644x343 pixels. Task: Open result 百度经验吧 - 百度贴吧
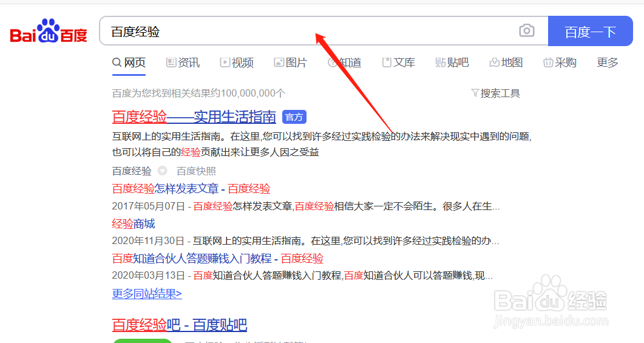pyautogui.click(x=180, y=325)
